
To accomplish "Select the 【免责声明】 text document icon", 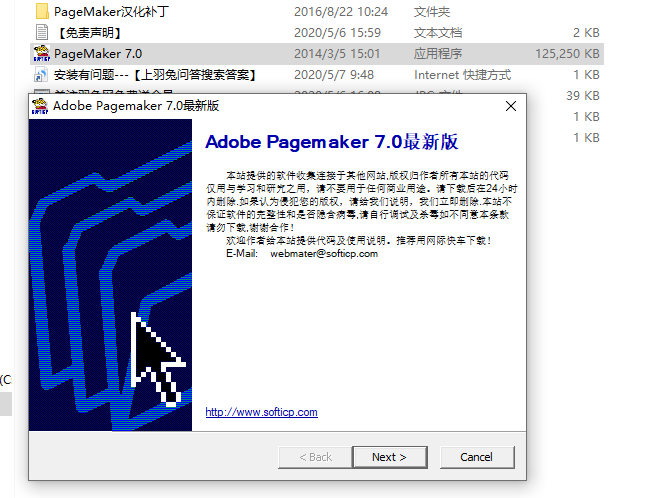I will click(x=41, y=33).
